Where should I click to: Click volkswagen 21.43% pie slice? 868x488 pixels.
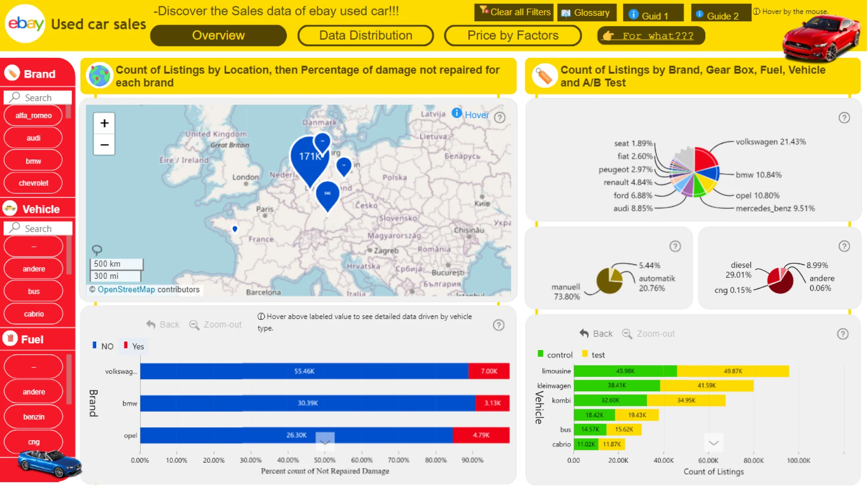[x=705, y=159]
